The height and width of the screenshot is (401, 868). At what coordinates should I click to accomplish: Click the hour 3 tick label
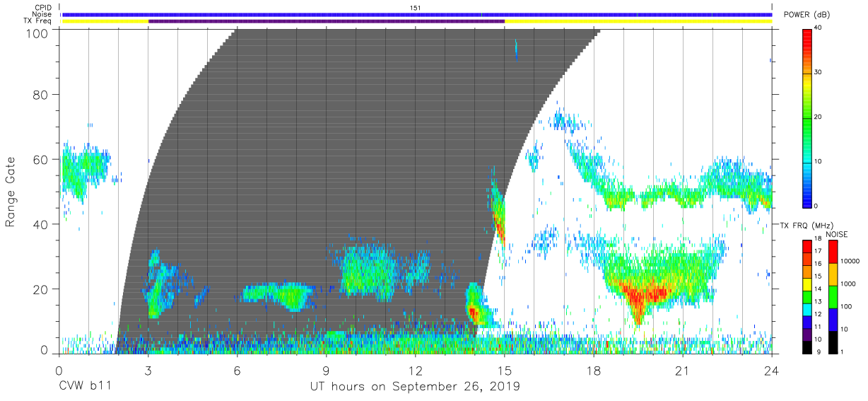point(148,371)
